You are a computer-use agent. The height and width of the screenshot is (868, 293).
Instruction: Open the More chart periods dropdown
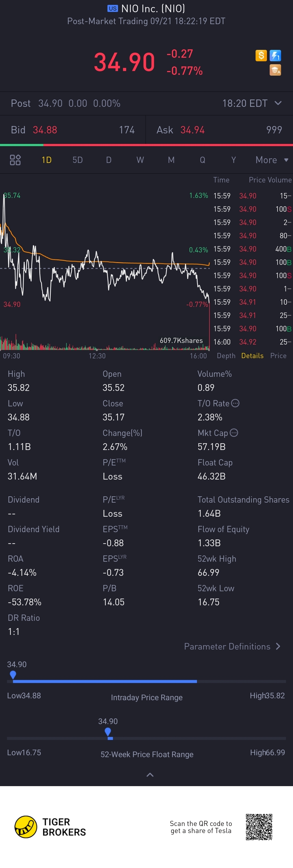coord(272,160)
